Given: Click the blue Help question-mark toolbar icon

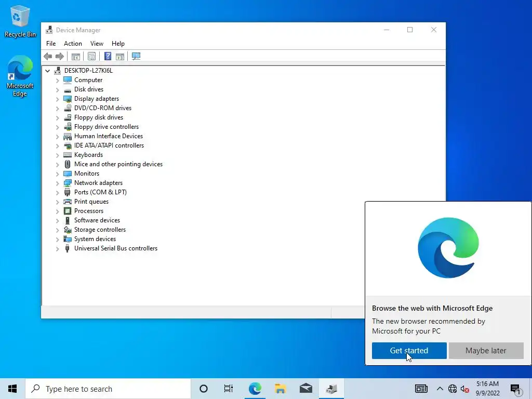Looking at the screenshot, I should (x=108, y=56).
